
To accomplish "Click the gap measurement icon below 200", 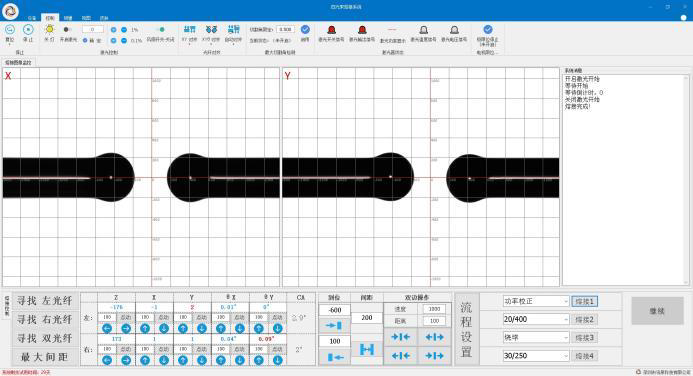I will pyautogui.click(x=367, y=349).
